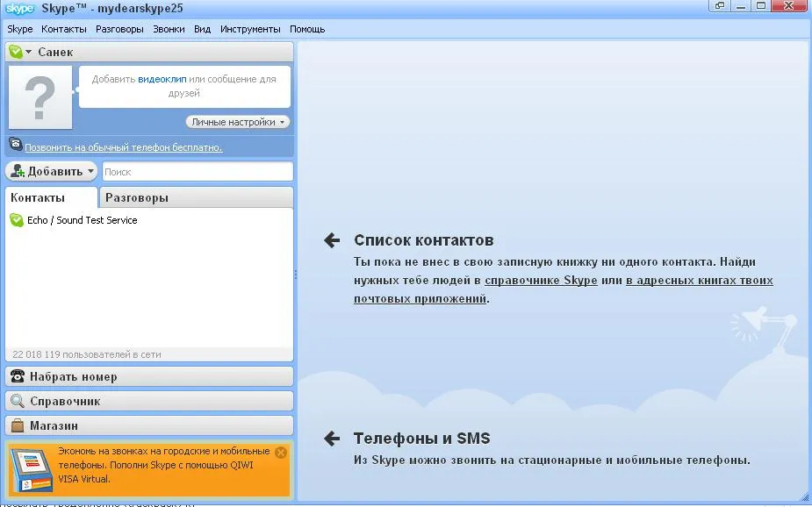
Task: Click the Добавить contact button
Action: 51,171
